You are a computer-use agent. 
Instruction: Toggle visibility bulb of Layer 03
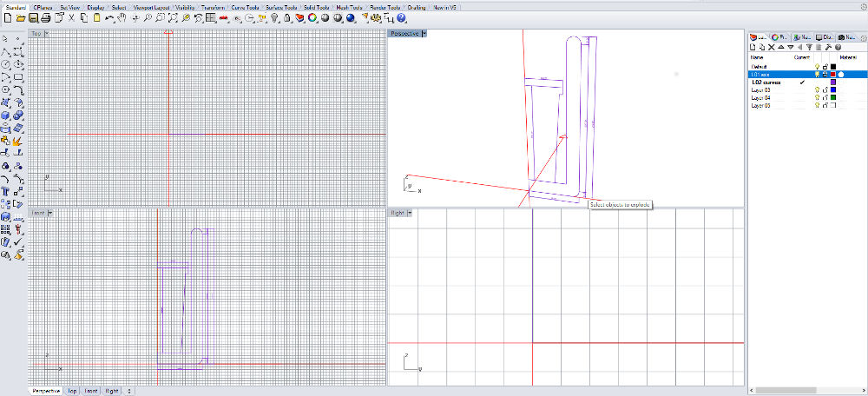(817, 89)
